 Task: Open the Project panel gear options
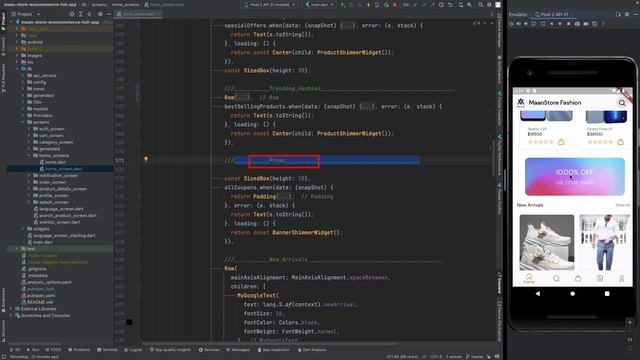(x=100, y=14)
